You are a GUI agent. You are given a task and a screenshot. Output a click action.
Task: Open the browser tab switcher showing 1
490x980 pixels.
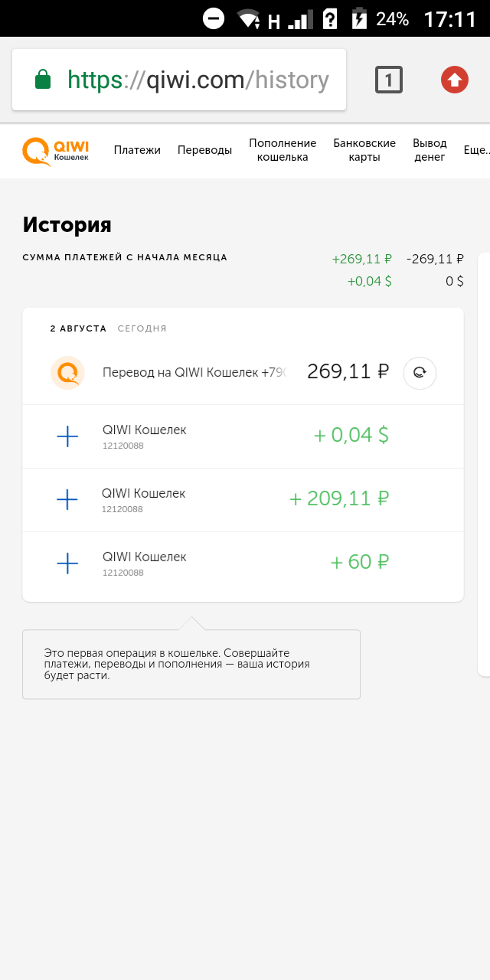389,80
